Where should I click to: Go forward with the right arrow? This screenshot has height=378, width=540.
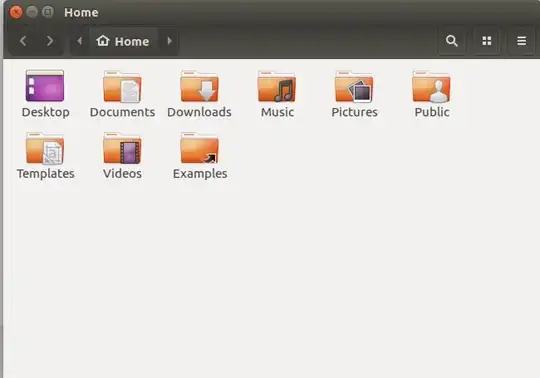coord(50,41)
